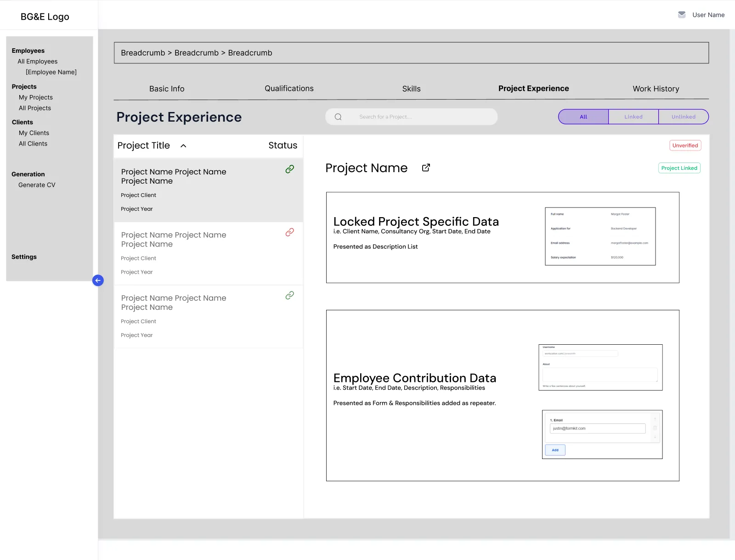Click the Employees sidebar heading

28,51
